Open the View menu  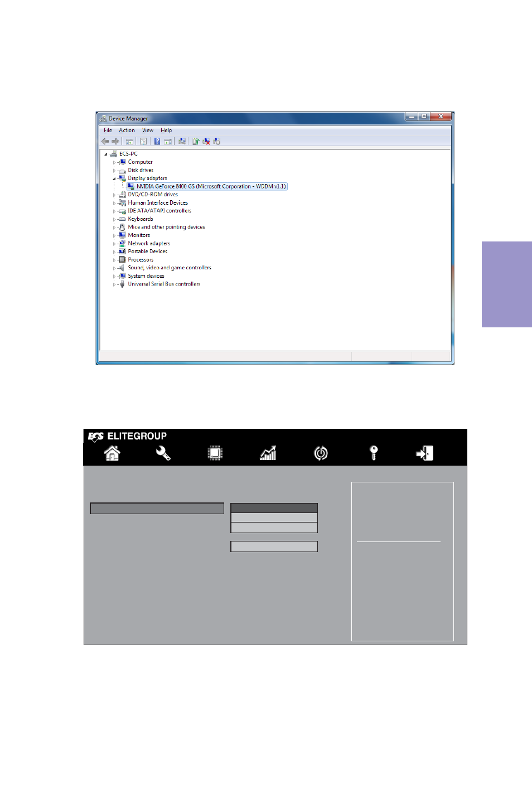coord(148,130)
